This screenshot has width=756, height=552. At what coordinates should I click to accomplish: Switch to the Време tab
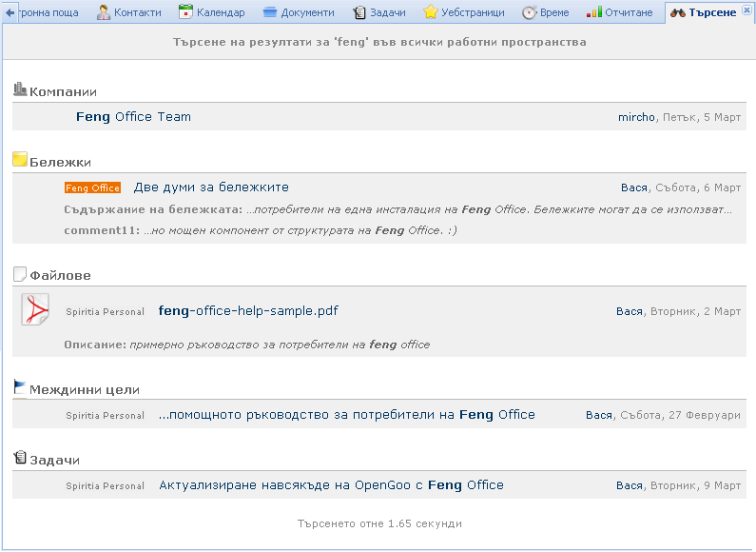pyautogui.click(x=545, y=13)
